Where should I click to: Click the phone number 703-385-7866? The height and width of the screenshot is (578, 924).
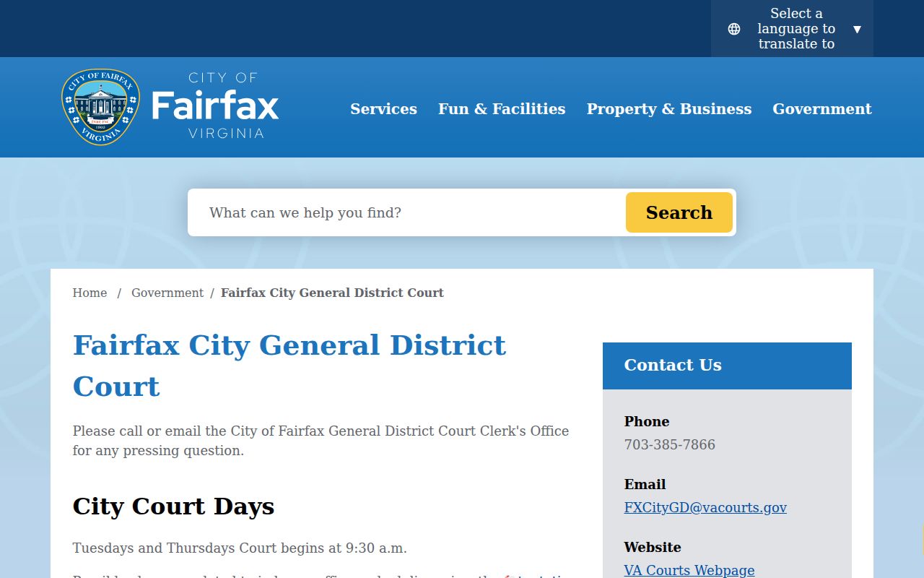click(670, 444)
